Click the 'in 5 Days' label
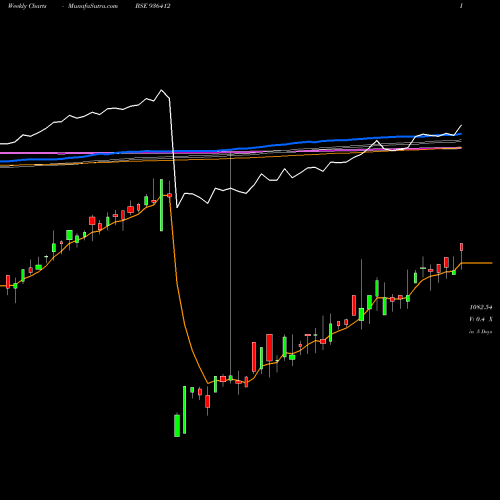 (x=480, y=332)
